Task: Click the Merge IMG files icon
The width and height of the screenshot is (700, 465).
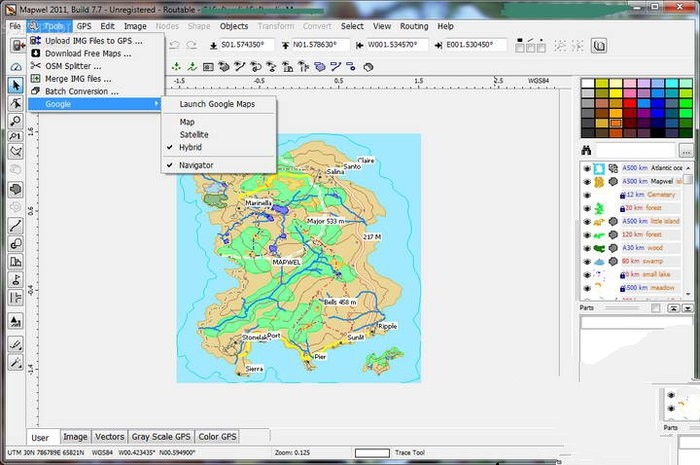Action: click(x=36, y=78)
